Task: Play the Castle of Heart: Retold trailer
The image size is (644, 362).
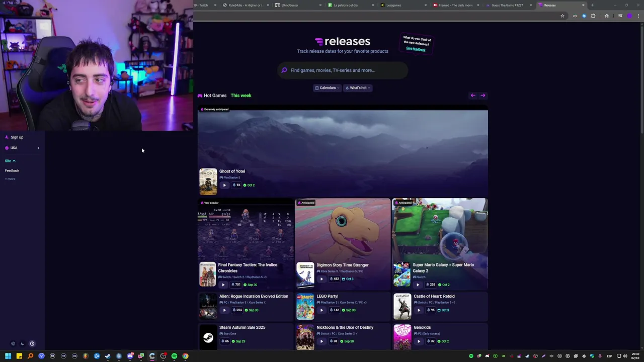Action: 419,310
